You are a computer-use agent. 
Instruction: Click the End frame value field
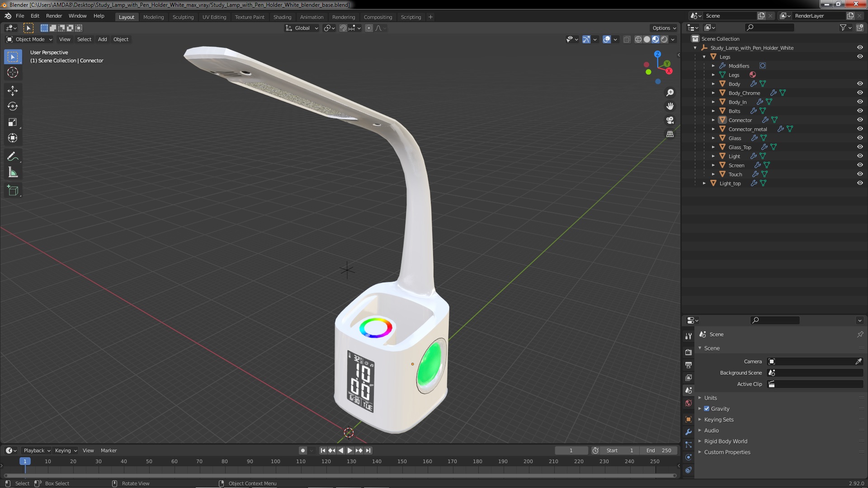click(x=659, y=450)
